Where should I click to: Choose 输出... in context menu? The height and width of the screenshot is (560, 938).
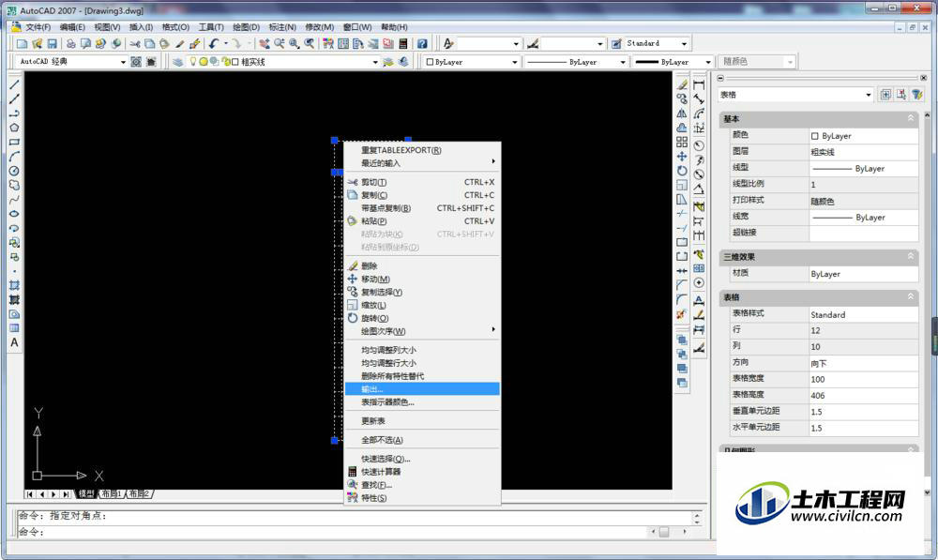pyautogui.click(x=422, y=389)
